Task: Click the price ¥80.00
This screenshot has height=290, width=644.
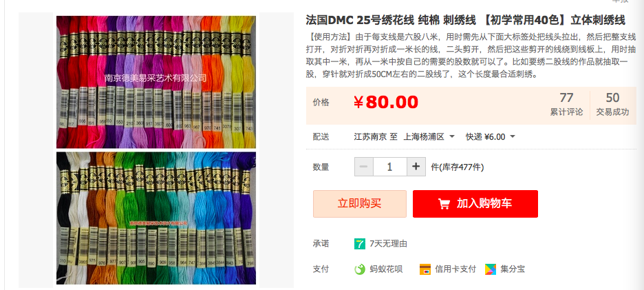Action: [386, 102]
